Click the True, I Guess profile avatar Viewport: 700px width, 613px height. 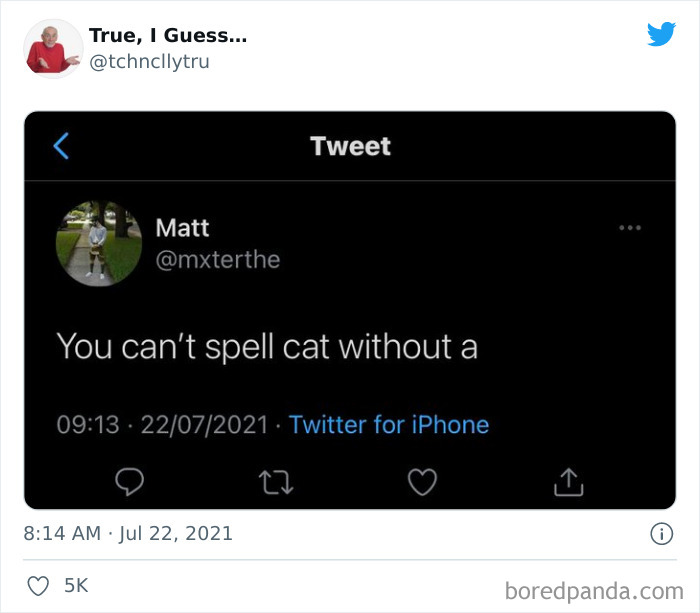53,49
